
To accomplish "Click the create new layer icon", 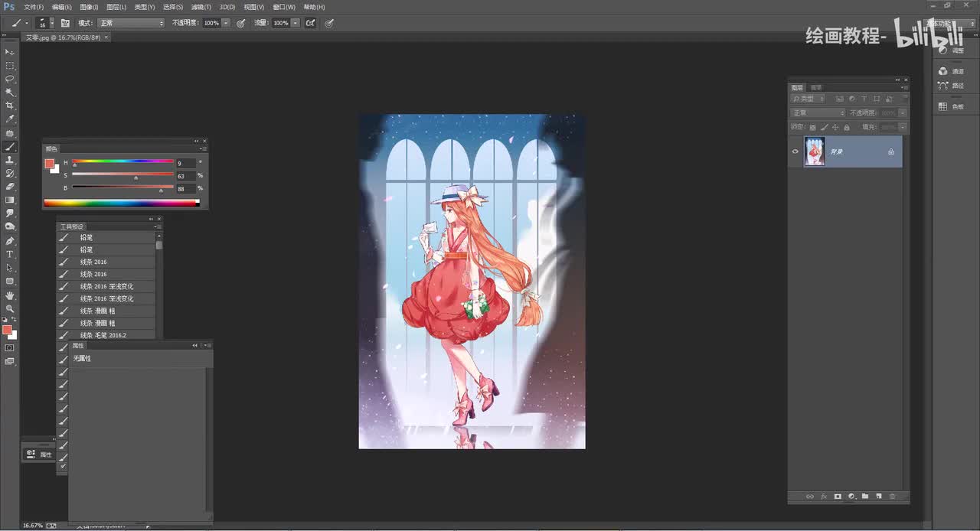I will pyautogui.click(x=879, y=497).
